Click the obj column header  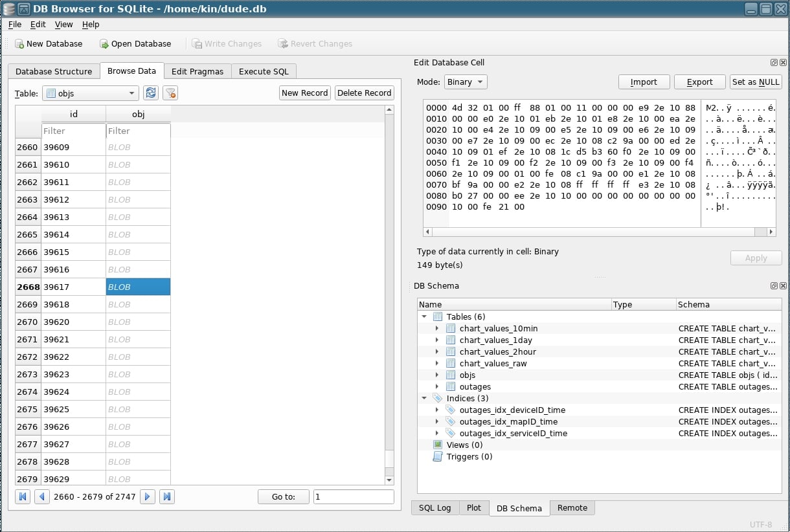(139, 114)
